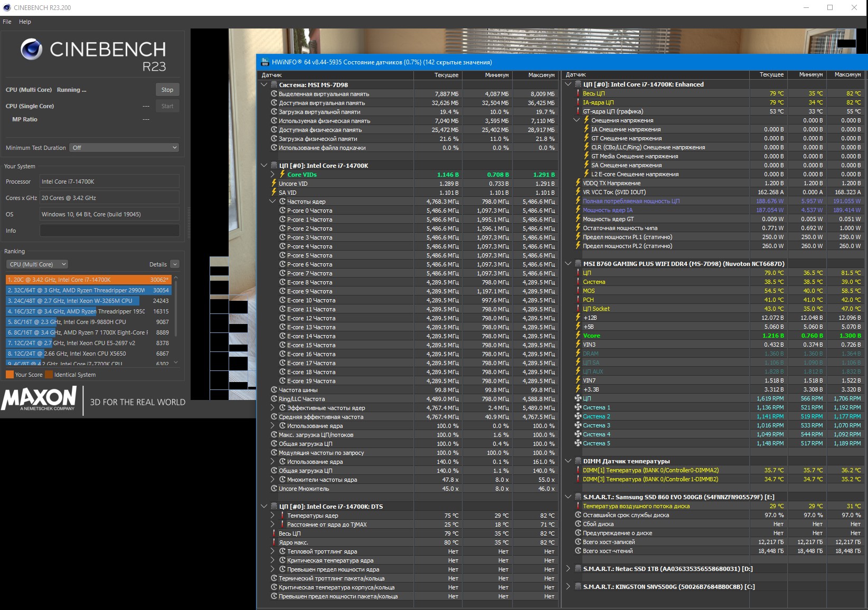Image resolution: width=868 pixels, height=610 pixels.
Task: Expand the Core VIDs row
Action: click(x=272, y=174)
